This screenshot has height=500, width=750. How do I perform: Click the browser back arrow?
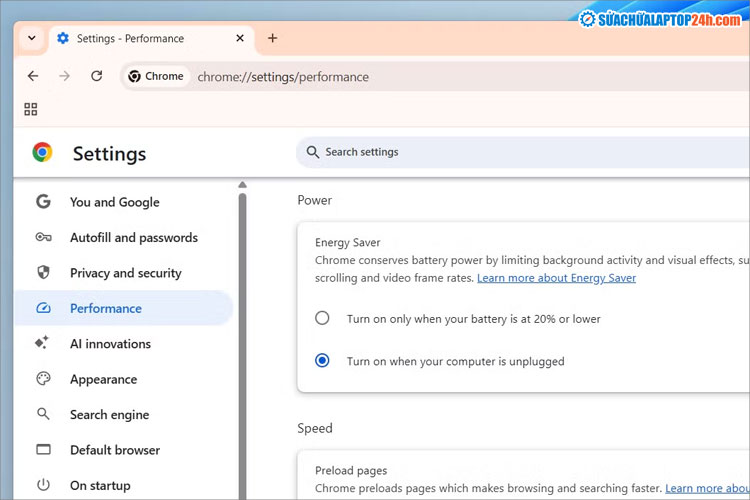pyautogui.click(x=33, y=76)
